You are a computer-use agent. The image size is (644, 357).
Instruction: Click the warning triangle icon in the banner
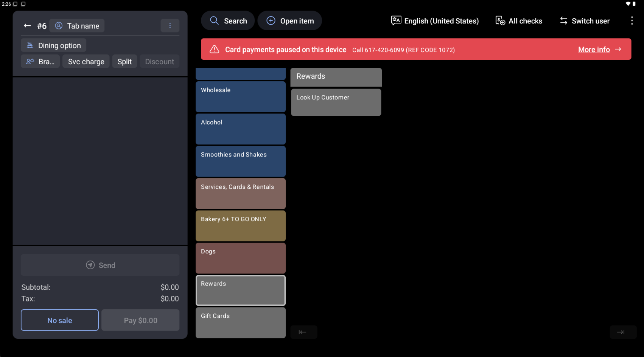coord(215,50)
